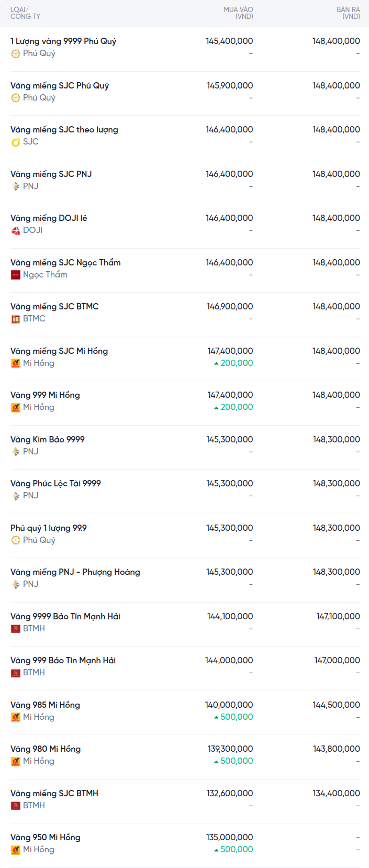Click the BTMH logo under Vàng 9999 Bảo Tín Mạnh Hải
Viewport: 369px width, 868px height.
point(16,629)
